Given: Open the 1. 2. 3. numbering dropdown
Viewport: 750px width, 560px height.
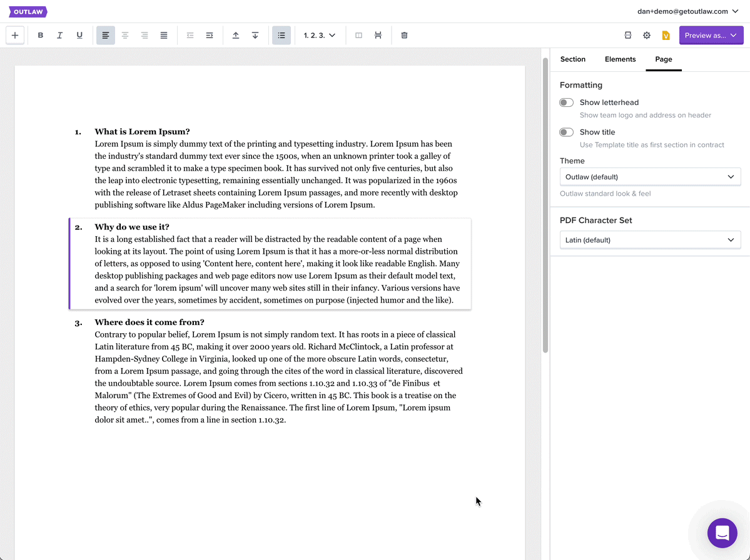Looking at the screenshot, I should [x=320, y=36].
